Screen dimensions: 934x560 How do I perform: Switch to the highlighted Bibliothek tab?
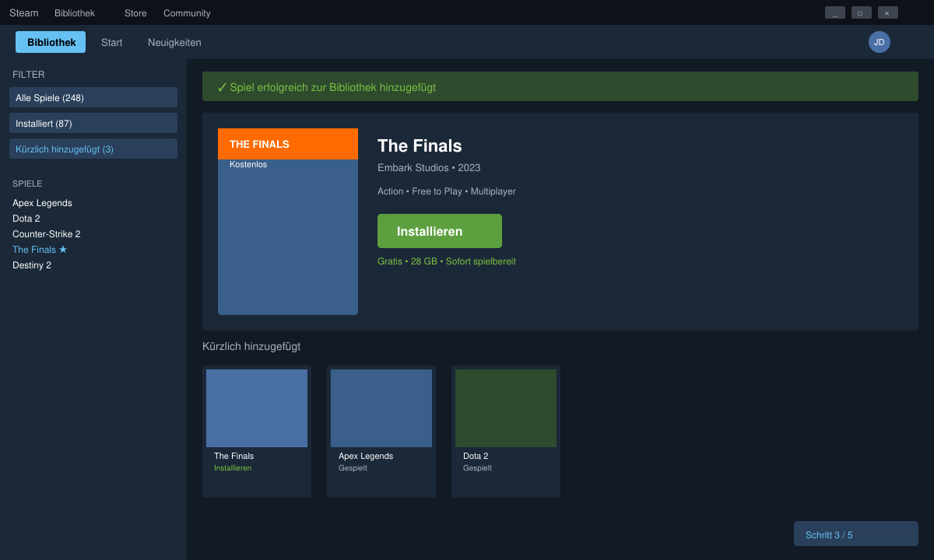coord(51,42)
